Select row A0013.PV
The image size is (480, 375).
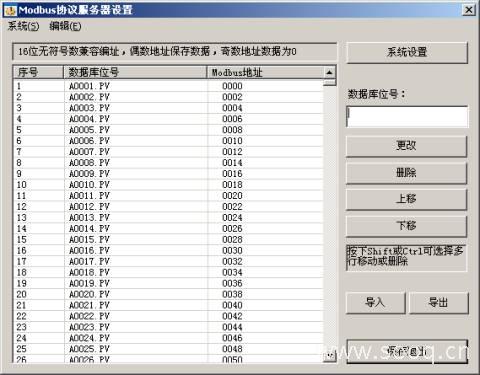click(168, 218)
